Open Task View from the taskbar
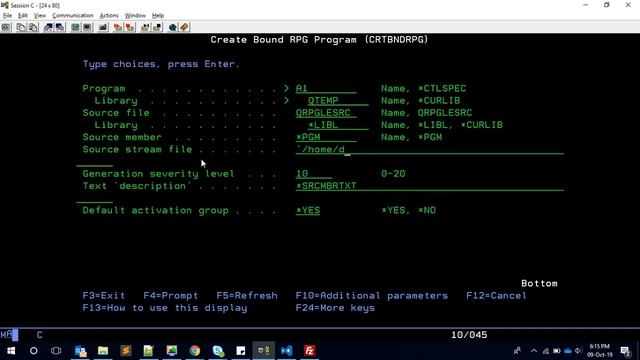This screenshot has height=360, width=640. 56,351
